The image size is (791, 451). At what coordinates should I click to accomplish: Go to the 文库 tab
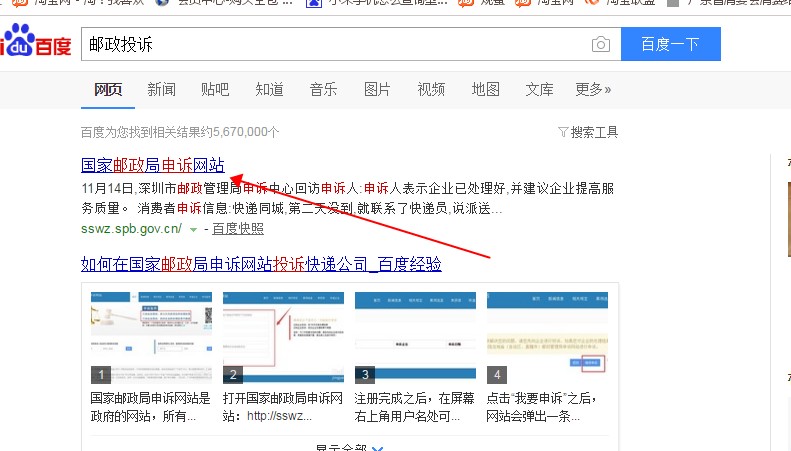[x=539, y=90]
